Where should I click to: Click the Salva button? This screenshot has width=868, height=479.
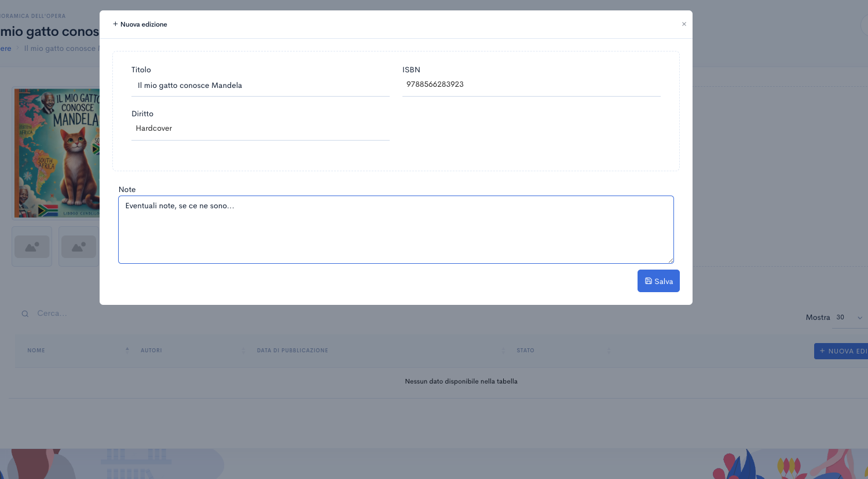pos(658,281)
